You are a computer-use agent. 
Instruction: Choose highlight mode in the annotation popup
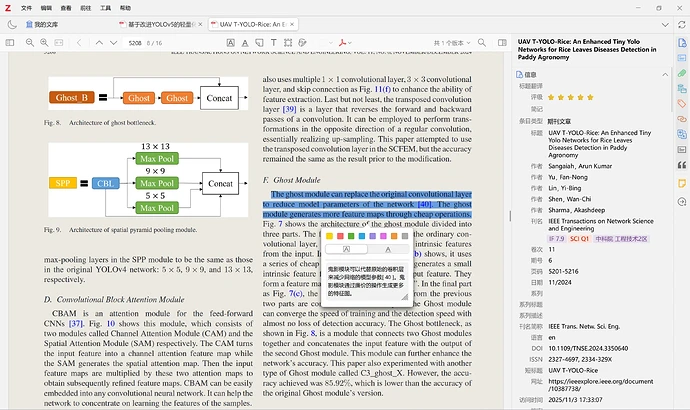click(346, 249)
